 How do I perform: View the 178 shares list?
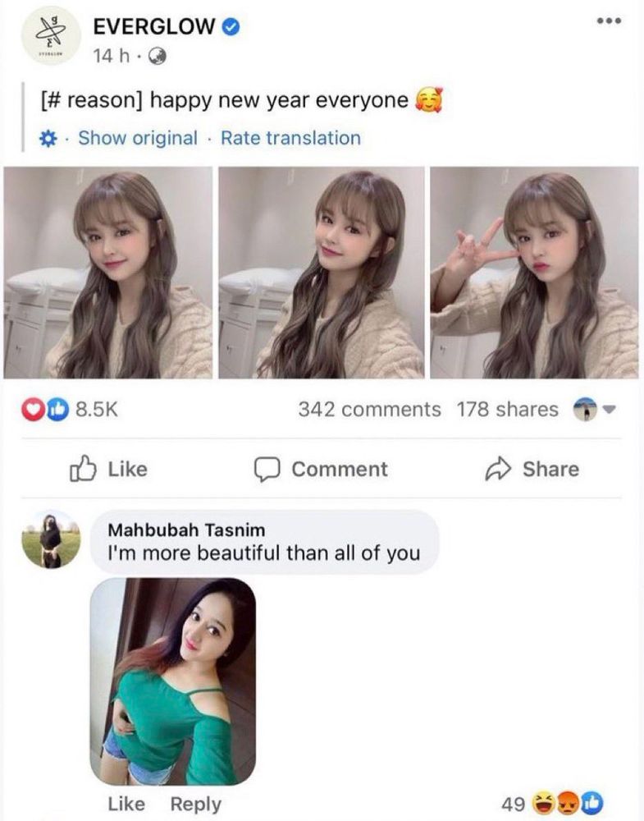(508, 409)
